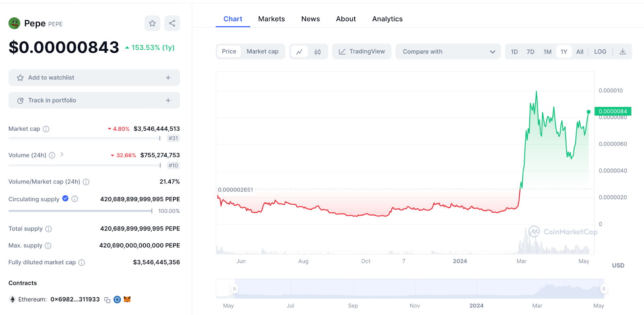Download chart data via download icon
The width and height of the screenshot is (644, 315).
tap(623, 51)
